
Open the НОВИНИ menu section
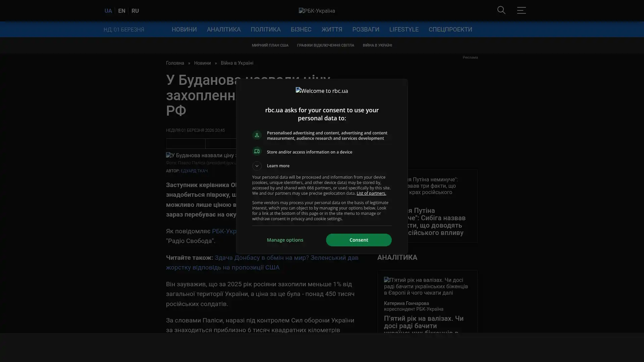point(184,29)
